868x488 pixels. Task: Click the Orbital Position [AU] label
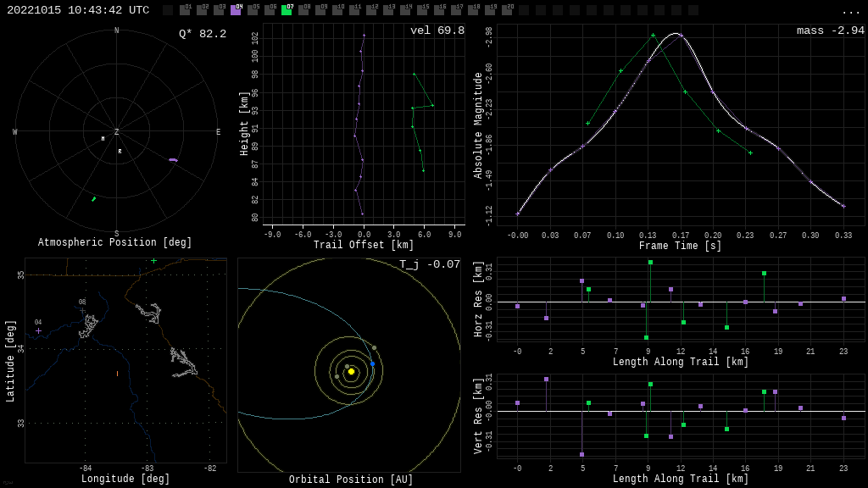351,480
